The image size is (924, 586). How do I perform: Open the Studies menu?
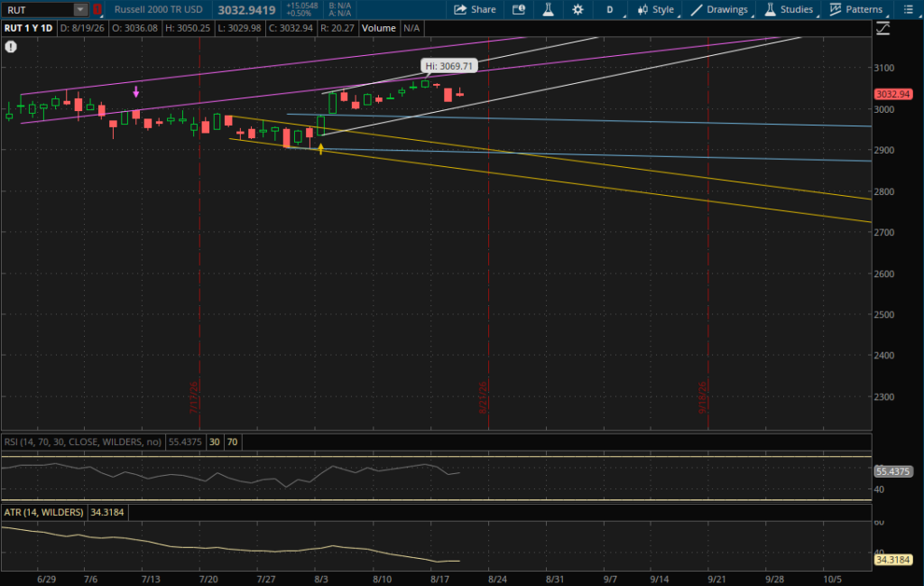pos(789,9)
